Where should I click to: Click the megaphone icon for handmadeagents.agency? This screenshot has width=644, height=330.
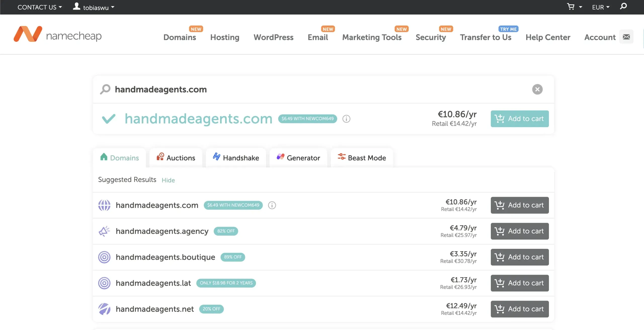tap(104, 231)
